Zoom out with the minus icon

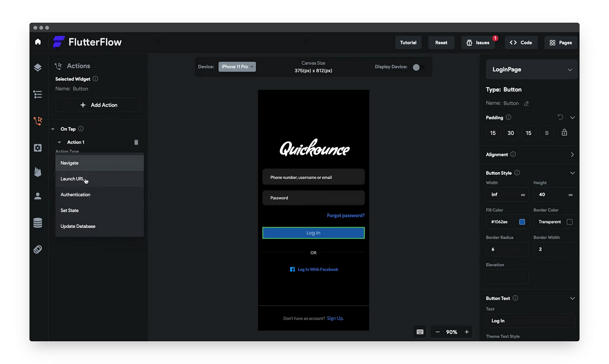438,332
